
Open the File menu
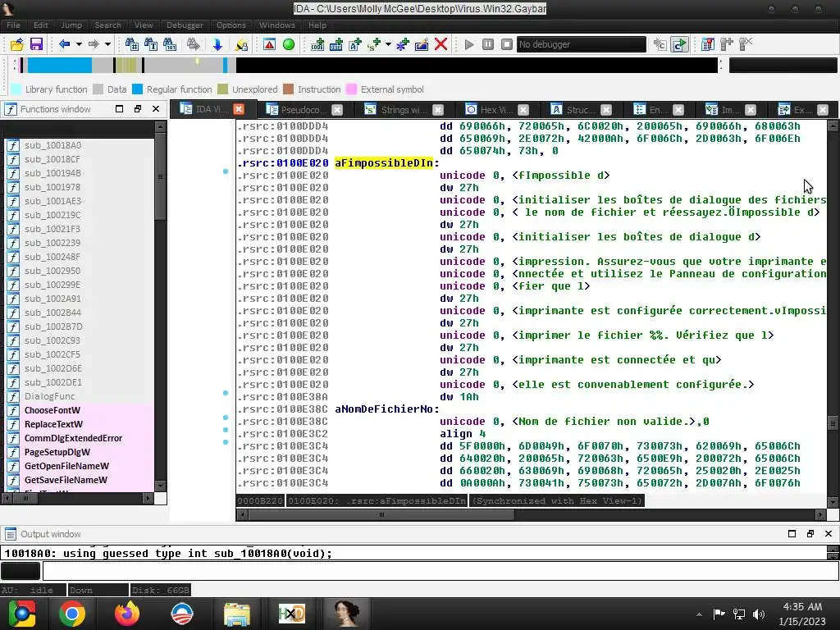point(13,25)
